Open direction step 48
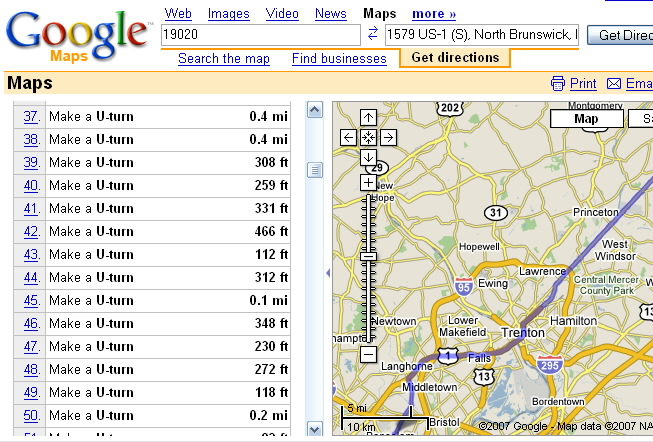Viewport: 653px width, 442px height. 31,370
